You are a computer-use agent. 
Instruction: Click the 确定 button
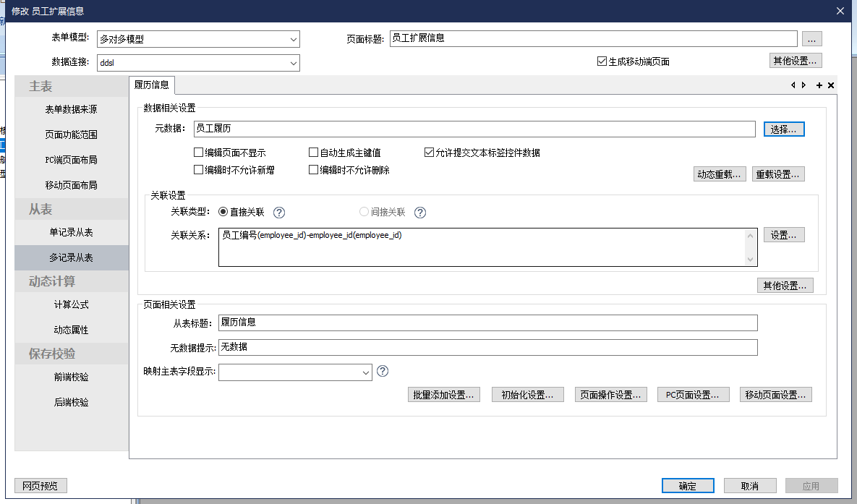[x=687, y=486]
